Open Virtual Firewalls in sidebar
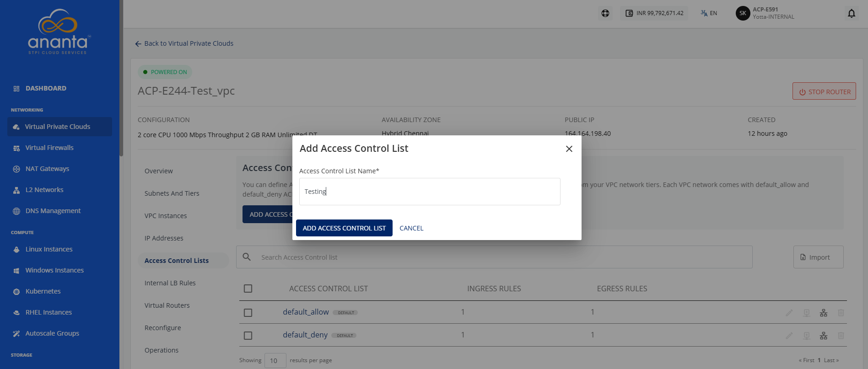This screenshot has height=369, width=868. 49,148
